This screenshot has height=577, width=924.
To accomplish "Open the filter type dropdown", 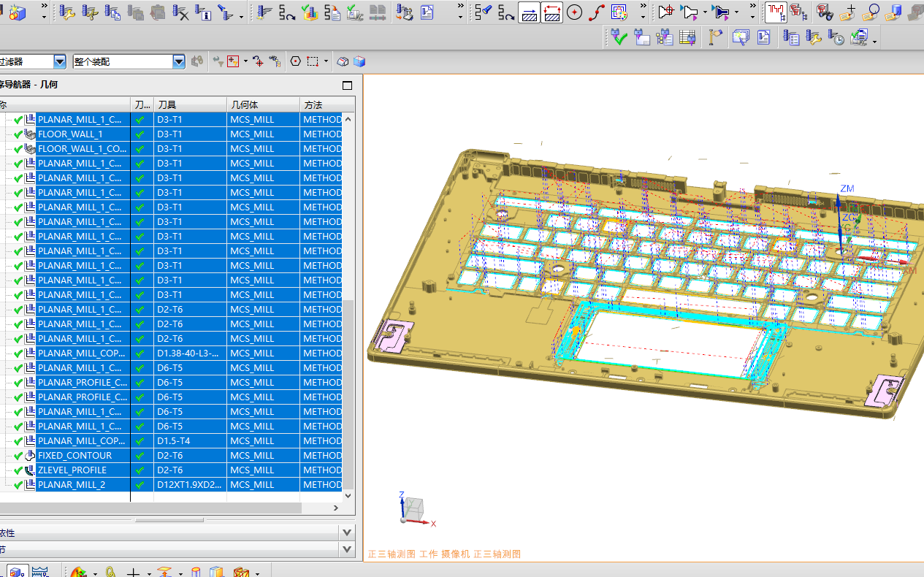I will tap(60, 62).
